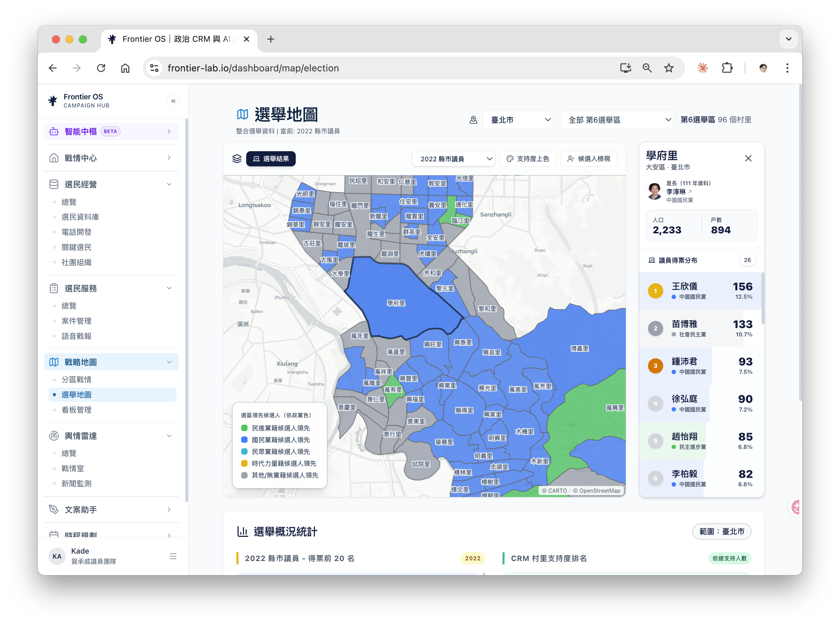Reload the page

[x=101, y=68]
